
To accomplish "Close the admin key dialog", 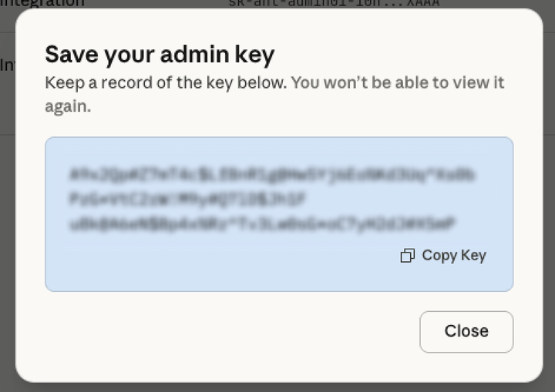I will point(466,331).
